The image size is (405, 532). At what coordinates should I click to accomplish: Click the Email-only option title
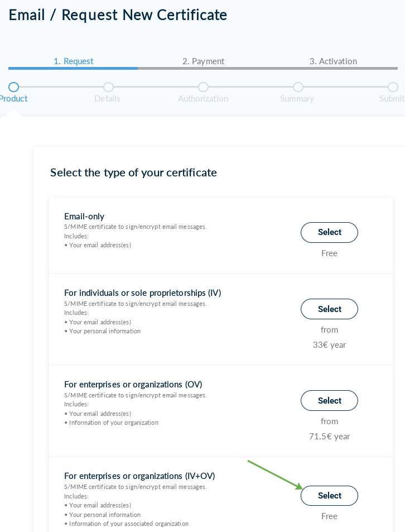(x=84, y=217)
